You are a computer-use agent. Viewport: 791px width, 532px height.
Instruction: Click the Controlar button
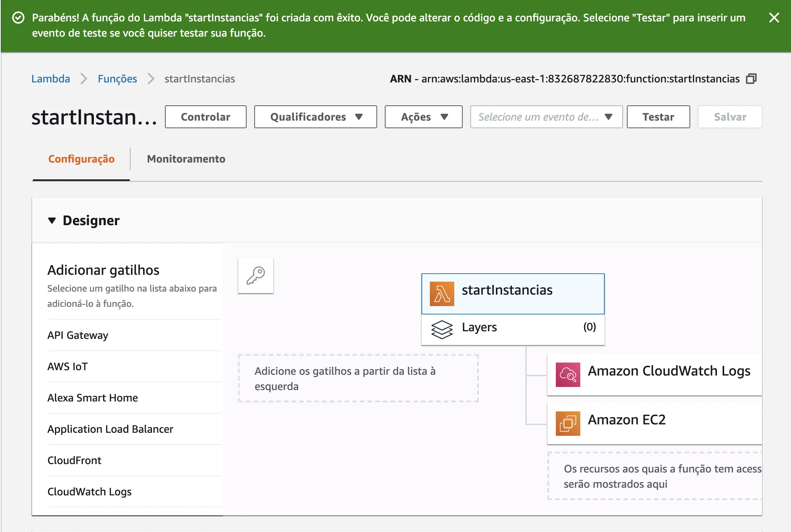206,117
